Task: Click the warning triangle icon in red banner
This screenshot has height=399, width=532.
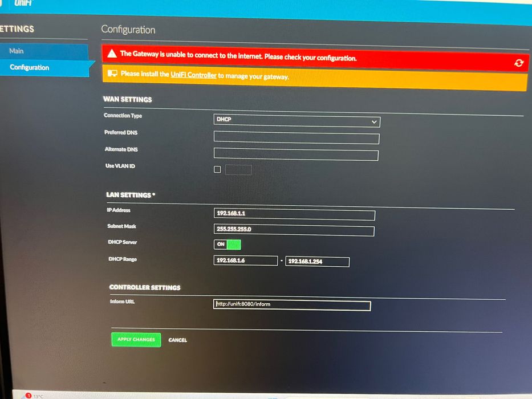Action: coord(112,53)
